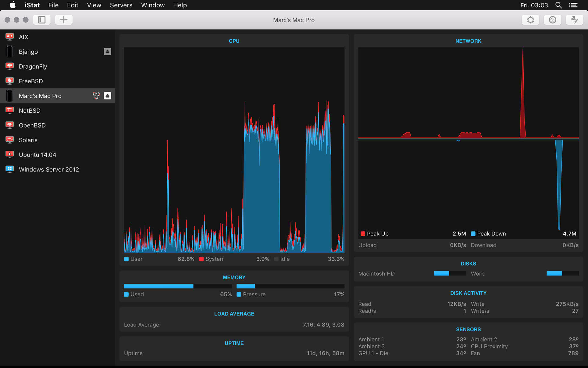Click the CPU history graph
The image size is (588, 368).
(x=234, y=150)
